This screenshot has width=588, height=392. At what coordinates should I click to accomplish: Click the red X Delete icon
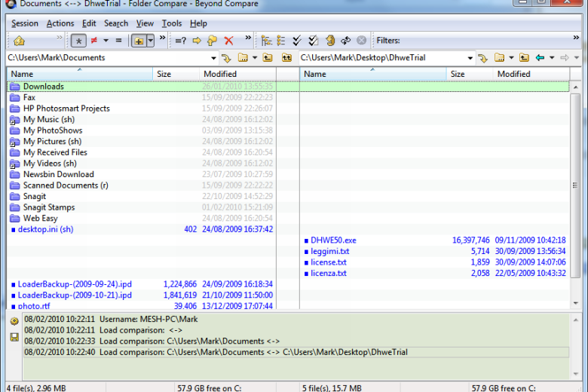[x=228, y=41]
